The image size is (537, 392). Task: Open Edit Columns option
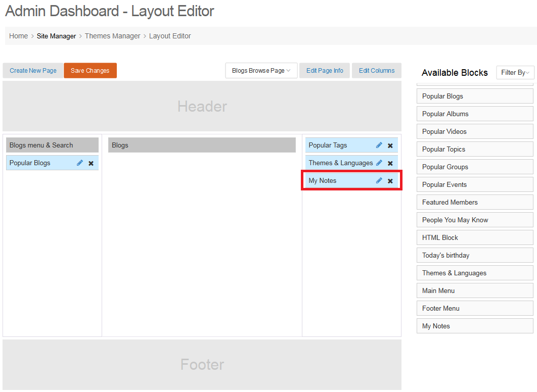pyautogui.click(x=377, y=71)
